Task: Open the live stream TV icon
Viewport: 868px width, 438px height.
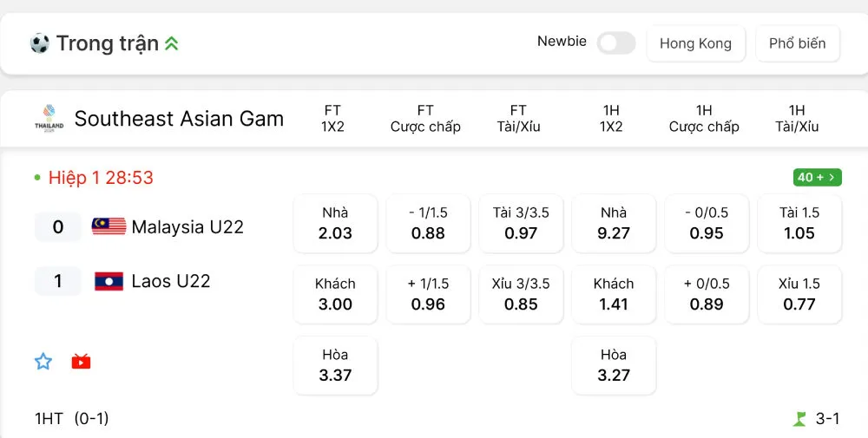Action: [x=81, y=362]
